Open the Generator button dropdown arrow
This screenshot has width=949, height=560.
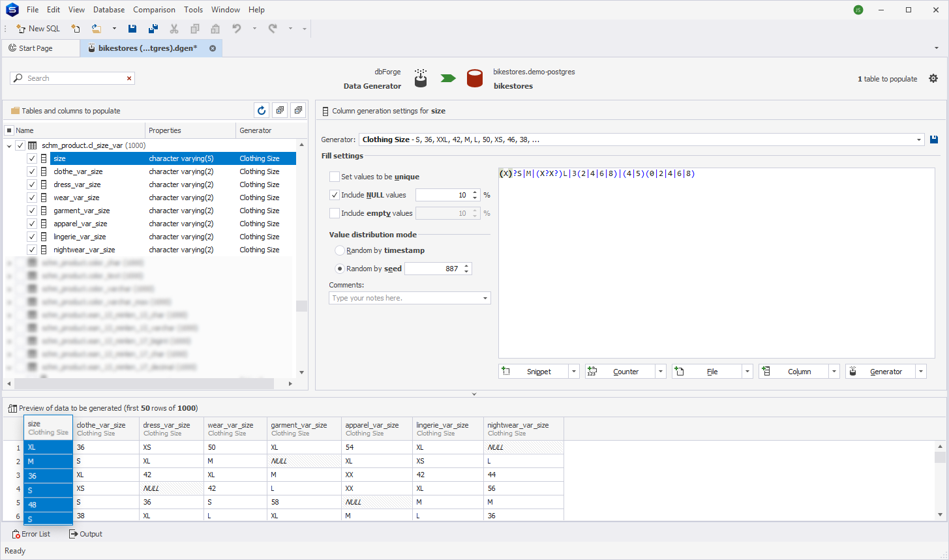point(921,372)
